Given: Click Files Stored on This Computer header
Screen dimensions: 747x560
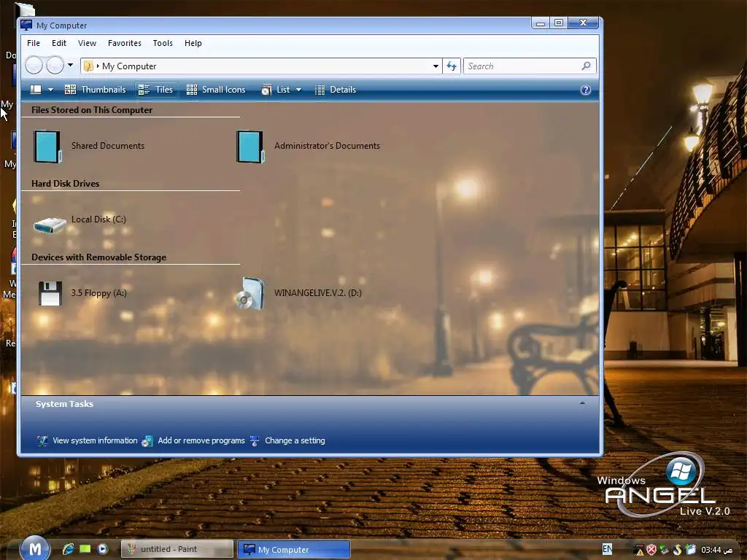Looking at the screenshot, I should (92, 110).
